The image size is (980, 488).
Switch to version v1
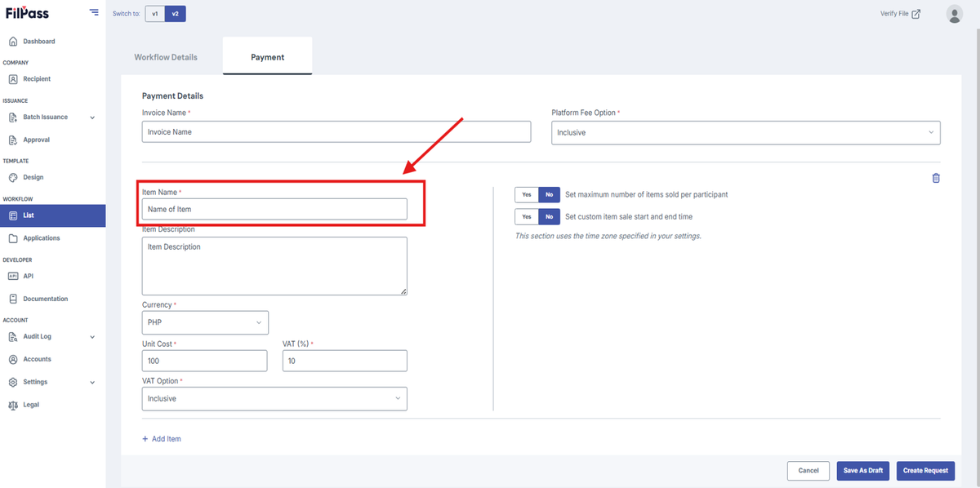coord(155,14)
